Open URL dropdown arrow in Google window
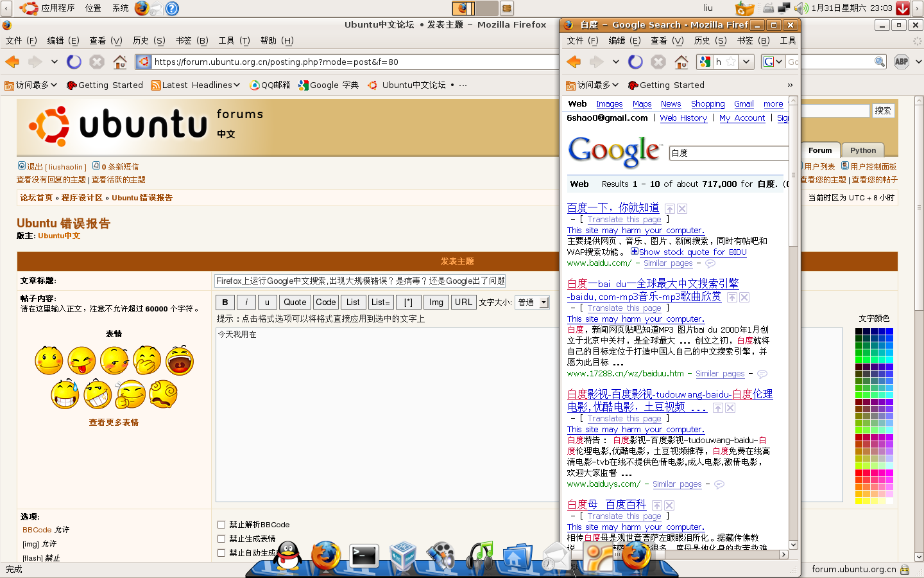This screenshot has width=924, height=578. pyautogui.click(x=746, y=62)
